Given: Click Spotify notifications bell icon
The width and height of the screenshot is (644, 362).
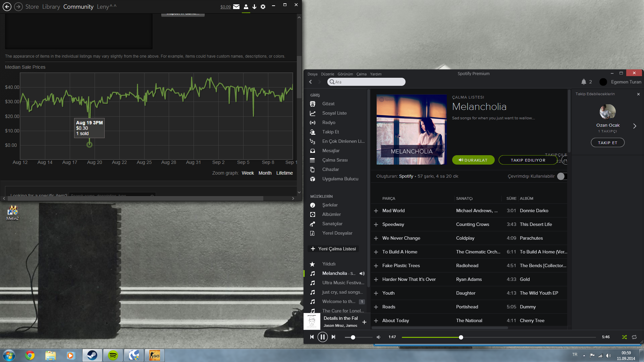Looking at the screenshot, I should tap(584, 82).
